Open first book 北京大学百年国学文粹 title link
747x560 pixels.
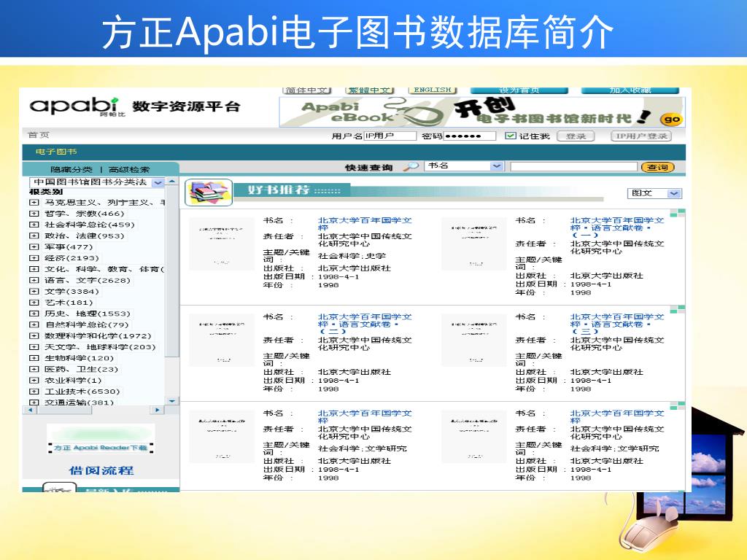point(365,223)
